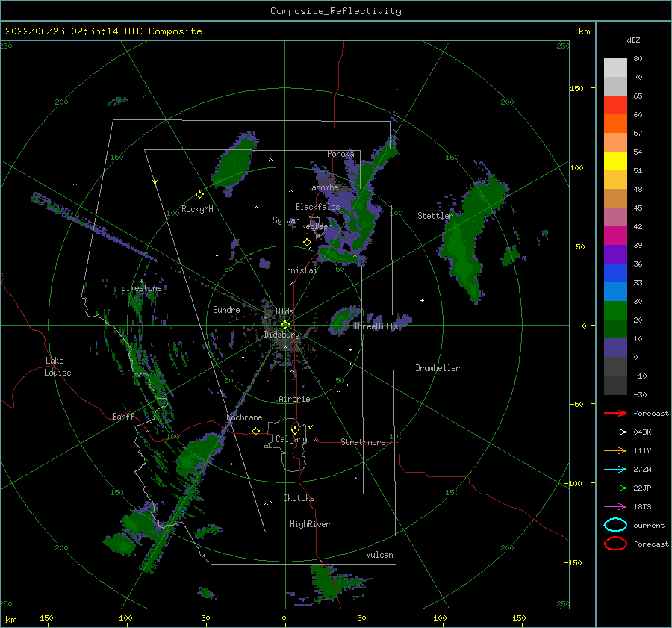Viewport: 672px width, 628px height.
Task: Click the orange 111V arrow icon
Action: tap(615, 450)
